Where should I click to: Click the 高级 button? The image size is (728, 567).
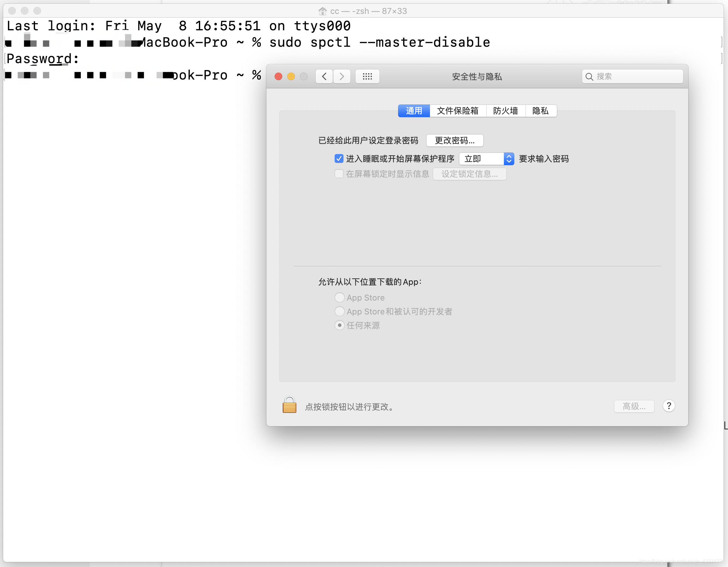pos(634,406)
